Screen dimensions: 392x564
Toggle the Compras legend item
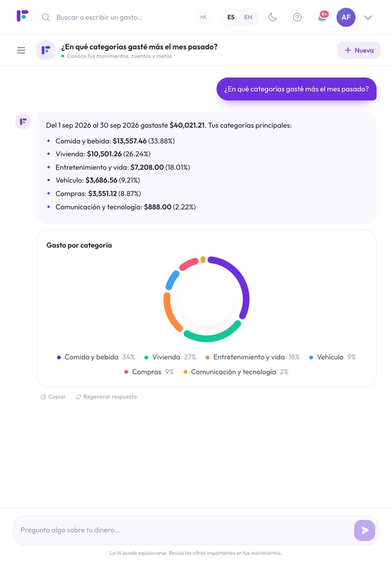tap(149, 372)
